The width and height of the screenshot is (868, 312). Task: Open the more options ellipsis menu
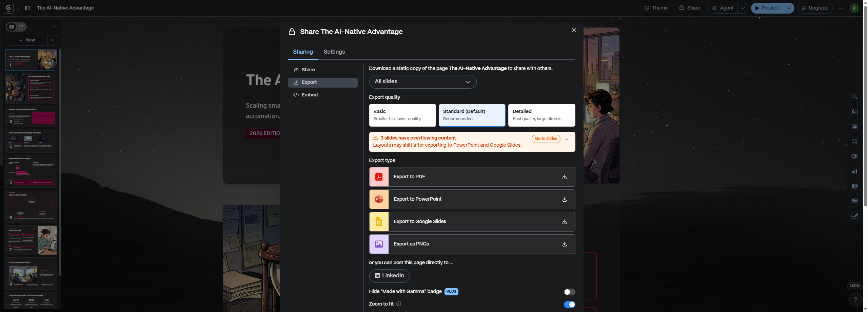841,8
